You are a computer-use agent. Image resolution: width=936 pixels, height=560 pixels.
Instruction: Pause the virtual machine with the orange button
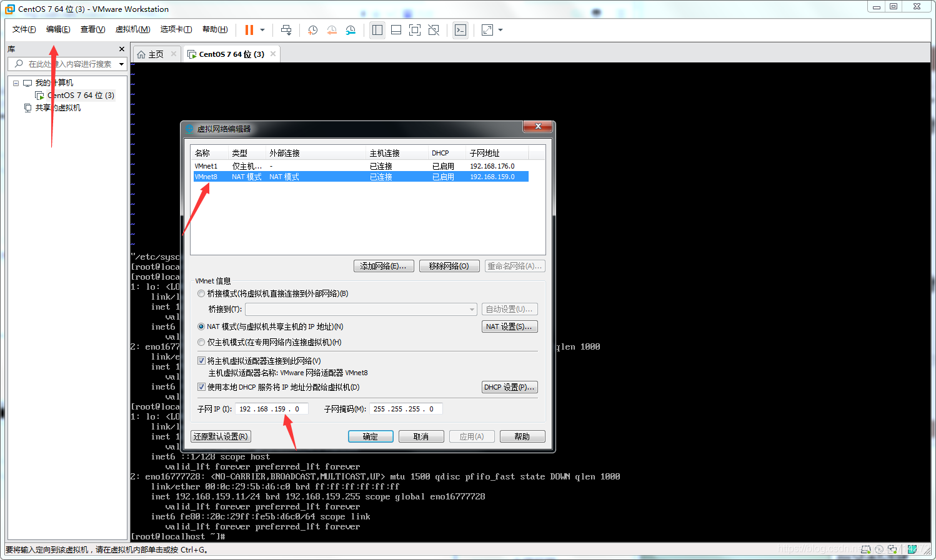[x=249, y=30]
